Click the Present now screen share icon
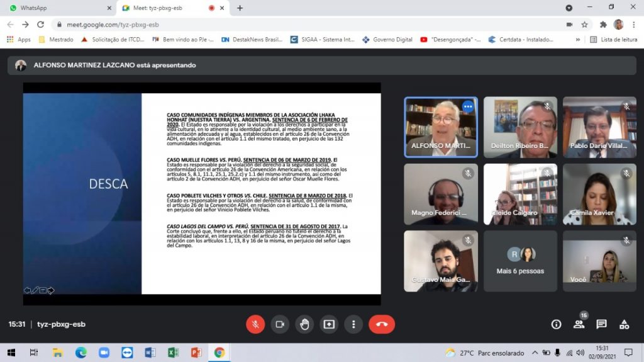This screenshot has width=644, height=362. tap(329, 324)
